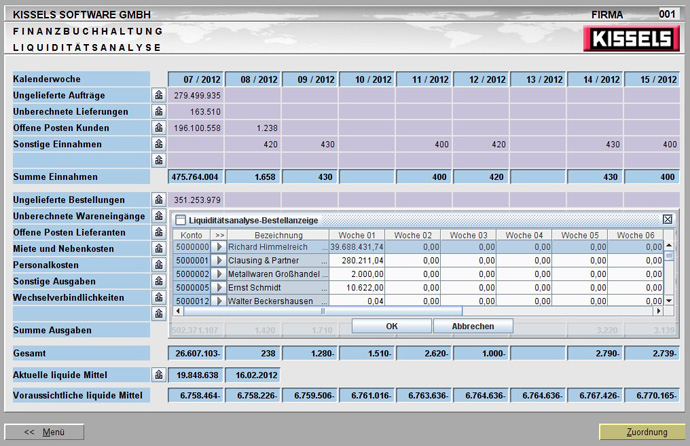Open detail icon for Wechselverbindlichkeiten
This screenshot has height=446, width=690.
tap(158, 297)
